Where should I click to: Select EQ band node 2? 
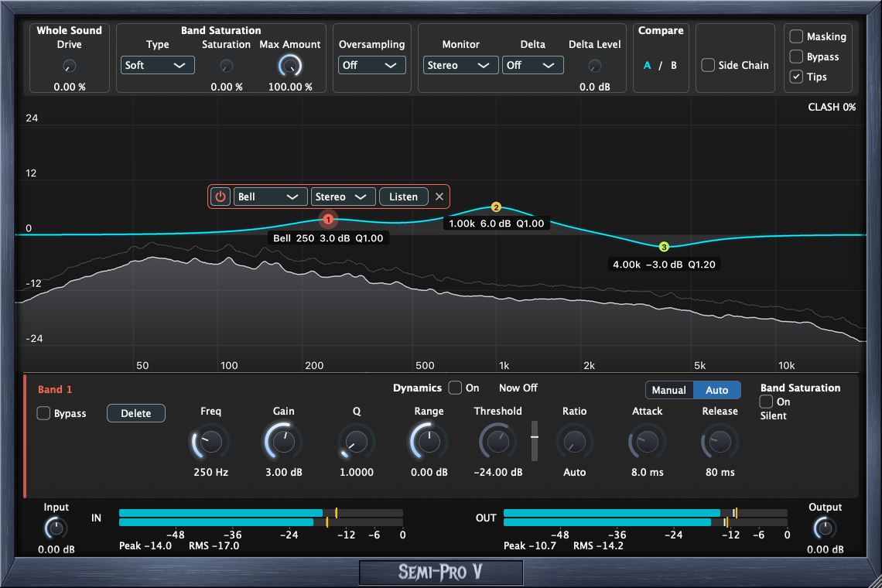[496, 207]
